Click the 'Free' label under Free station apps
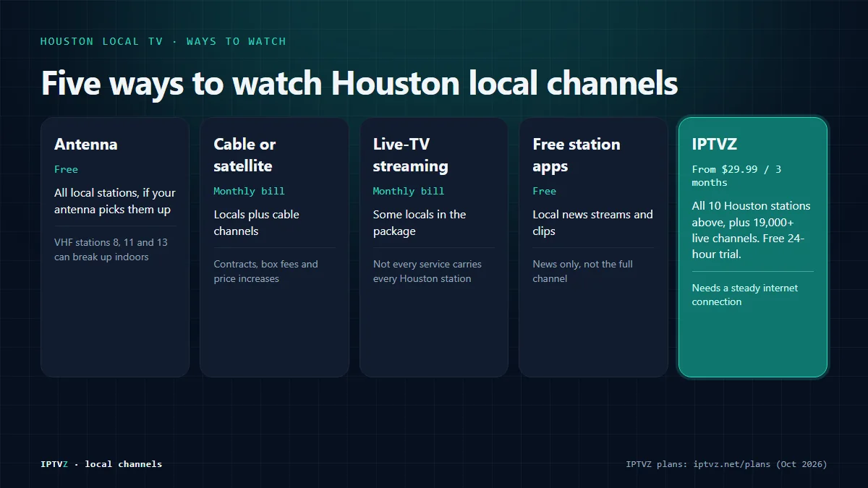The height and width of the screenshot is (488, 868). coord(545,191)
